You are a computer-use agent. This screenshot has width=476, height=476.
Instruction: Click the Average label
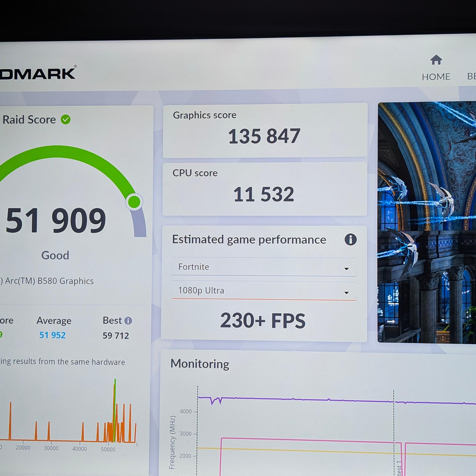(x=54, y=321)
